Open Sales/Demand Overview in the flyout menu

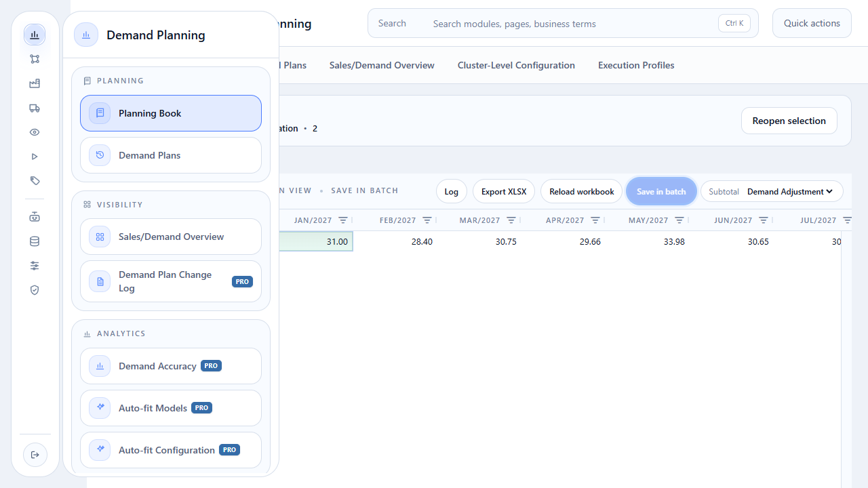[171, 237]
